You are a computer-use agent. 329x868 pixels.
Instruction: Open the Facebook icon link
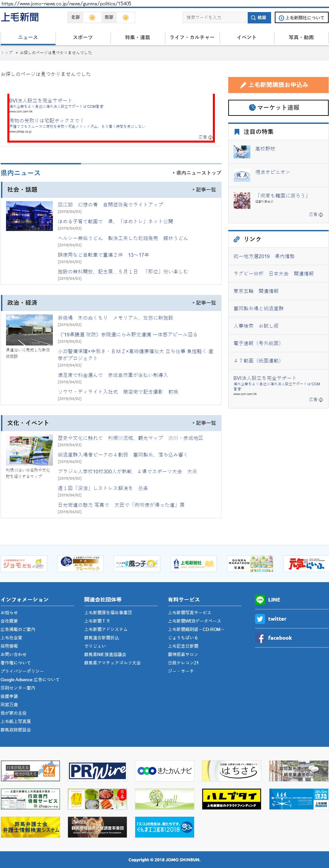coord(260,638)
